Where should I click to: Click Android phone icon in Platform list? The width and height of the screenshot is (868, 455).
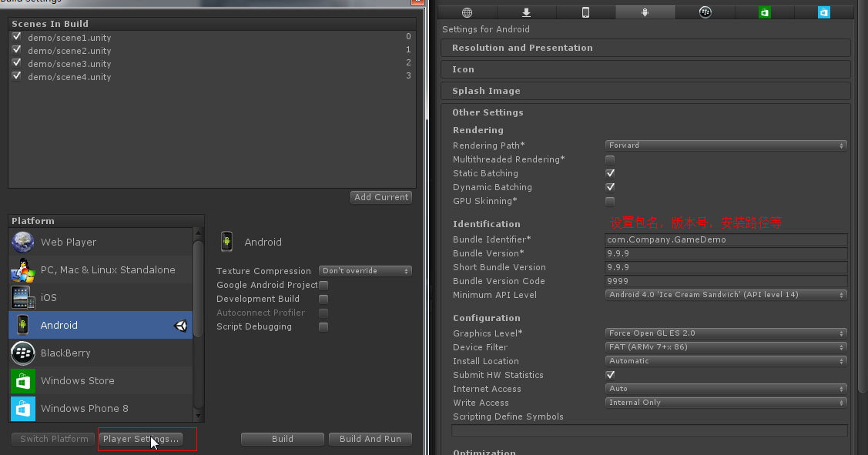(22, 325)
